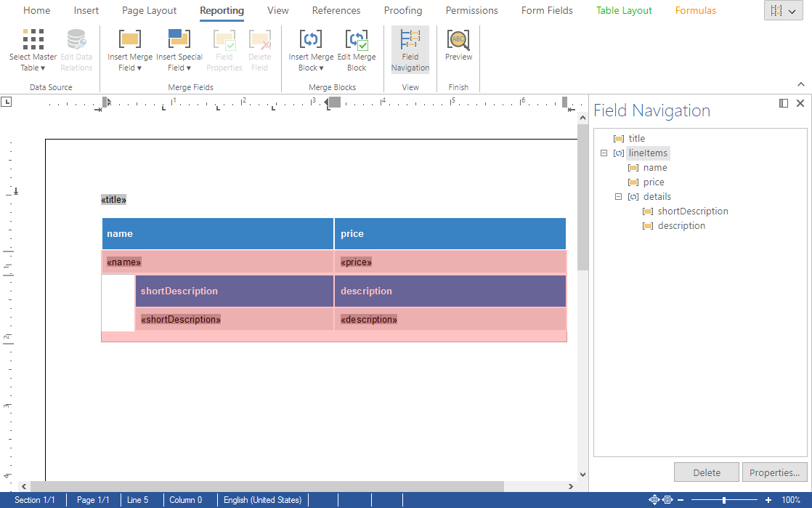Click field icon beside shortDescription
Viewport: 812px width, 508px height.
[647, 211]
